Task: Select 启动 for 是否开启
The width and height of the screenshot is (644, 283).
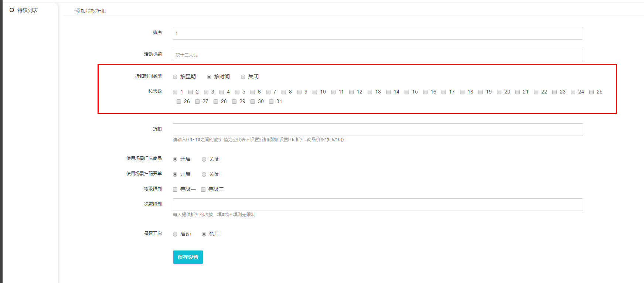Action: click(x=175, y=234)
